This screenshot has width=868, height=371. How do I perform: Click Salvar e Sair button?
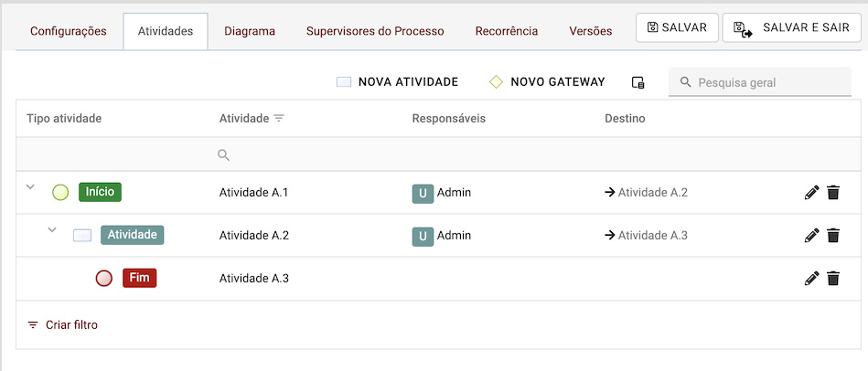[x=794, y=27]
